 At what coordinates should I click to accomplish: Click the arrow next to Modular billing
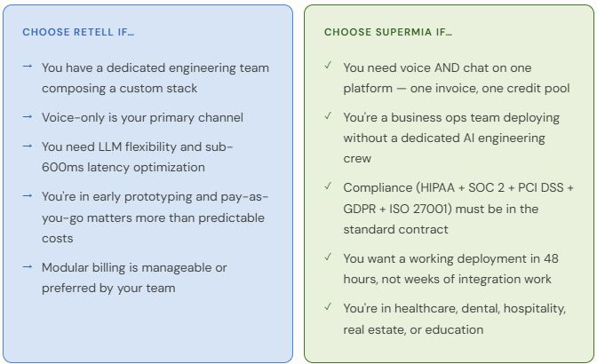[28, 266]
